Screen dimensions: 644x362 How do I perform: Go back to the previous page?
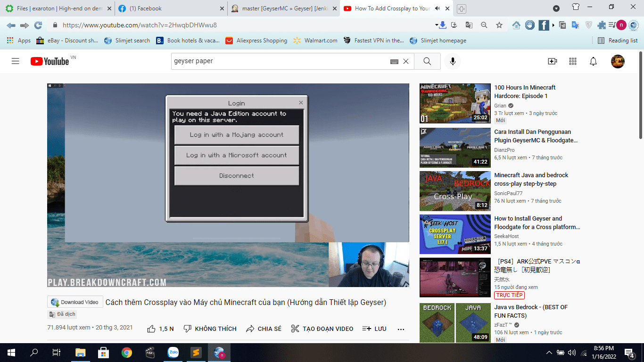point(11,25)
